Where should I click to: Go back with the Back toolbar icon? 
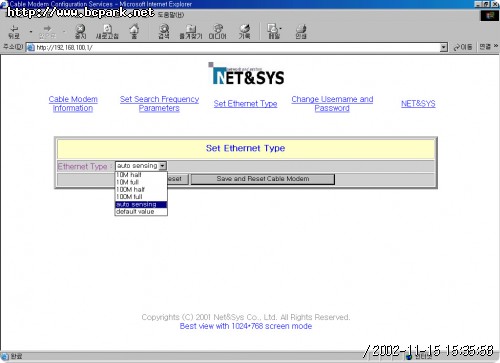[x=14, y=32]
